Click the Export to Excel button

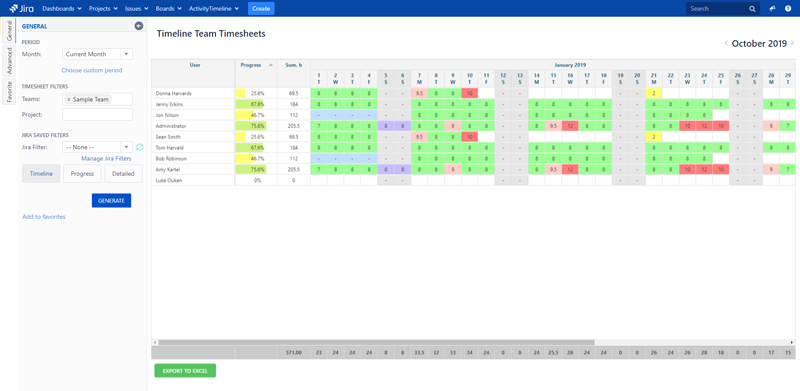click(x=185, y=371)
